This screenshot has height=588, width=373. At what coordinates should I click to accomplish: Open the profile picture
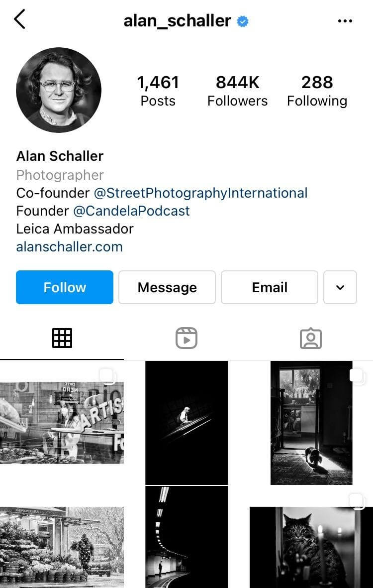pos(58,90)
